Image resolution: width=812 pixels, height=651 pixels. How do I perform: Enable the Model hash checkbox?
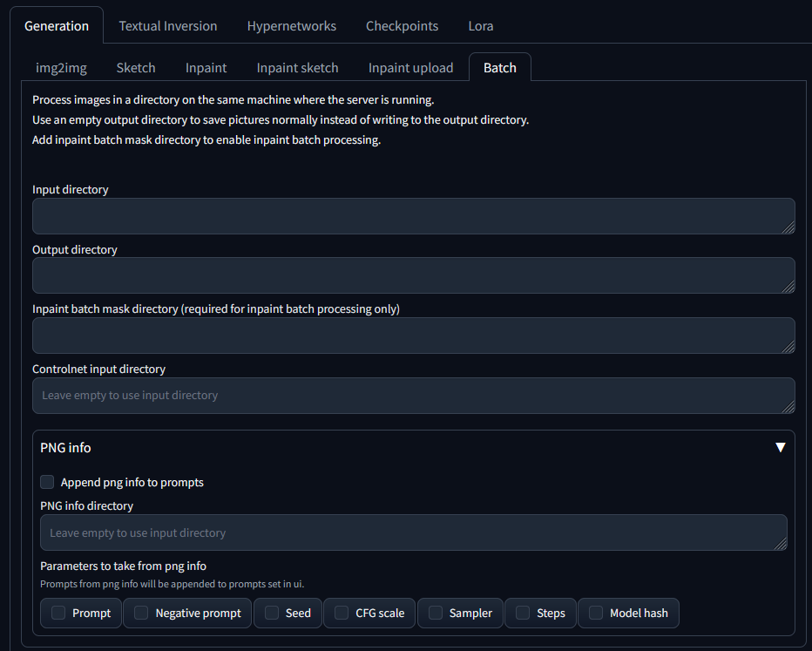[x=596, y=613]
